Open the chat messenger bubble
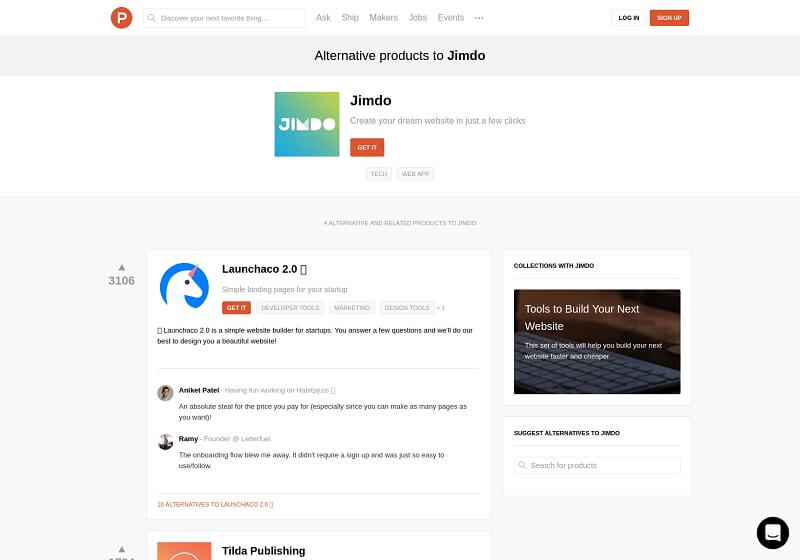The height and width of the screenshot is (560, 800). 772,532
